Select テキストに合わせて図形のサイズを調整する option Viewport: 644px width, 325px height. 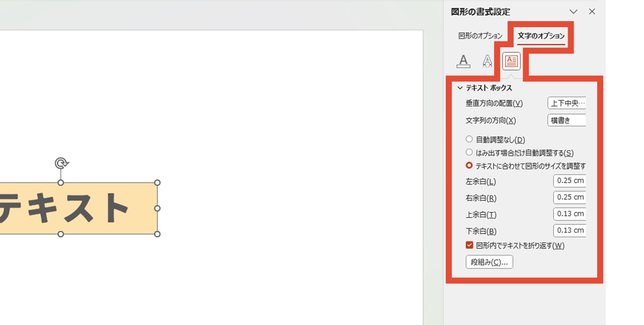pyautogui.click(x=468, y=166)
